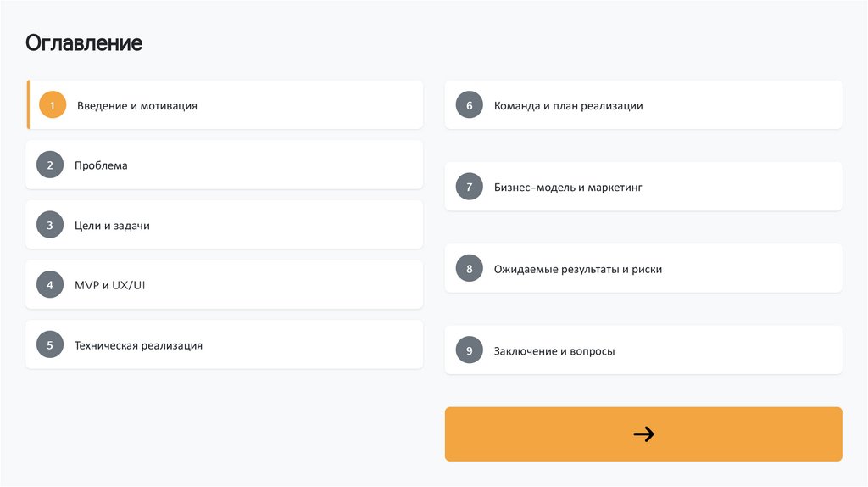Click the gray number 6 circle
Screen dimensions: 868x487
tap(469, 105)
